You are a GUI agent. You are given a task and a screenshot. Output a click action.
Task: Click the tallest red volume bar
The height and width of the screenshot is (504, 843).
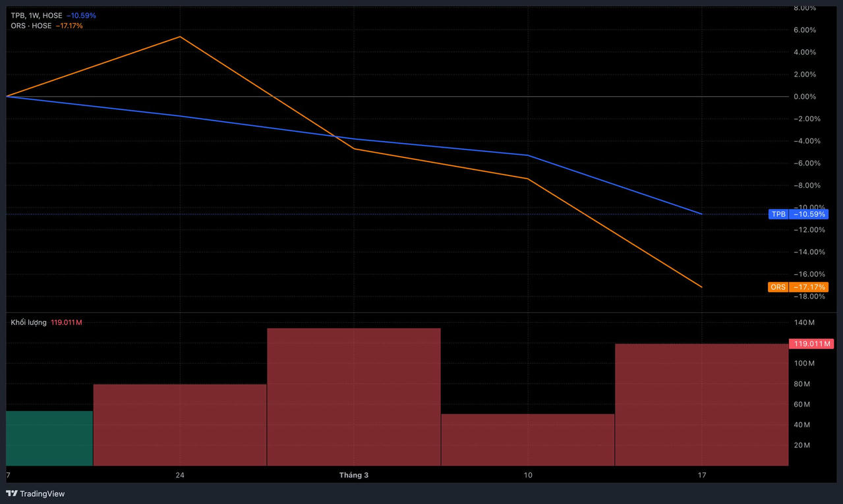point(353,397)
